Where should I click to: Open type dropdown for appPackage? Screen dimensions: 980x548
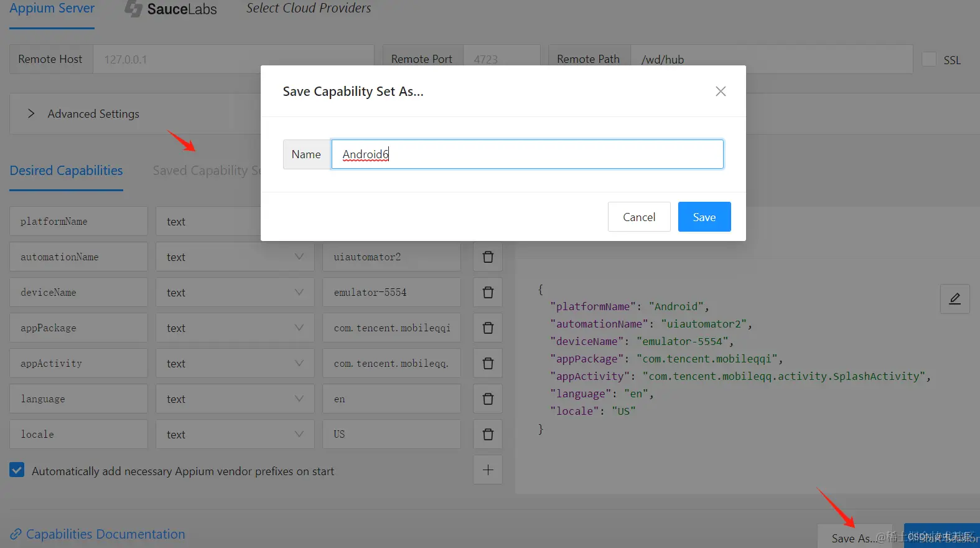tap(235, 328)
